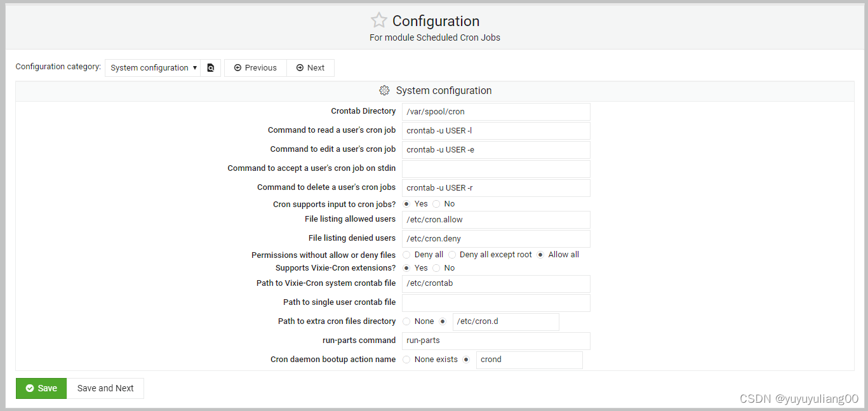Image resolution: width=868 pixels, height=411 pixels.
Task: Click the circular arrow icon on Next button
Action: pos(298,67)
